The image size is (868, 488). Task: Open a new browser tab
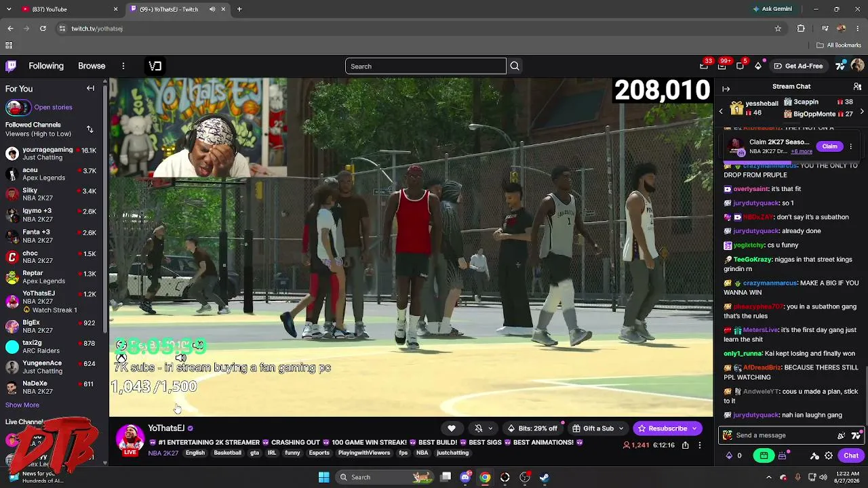coord(239,9)
